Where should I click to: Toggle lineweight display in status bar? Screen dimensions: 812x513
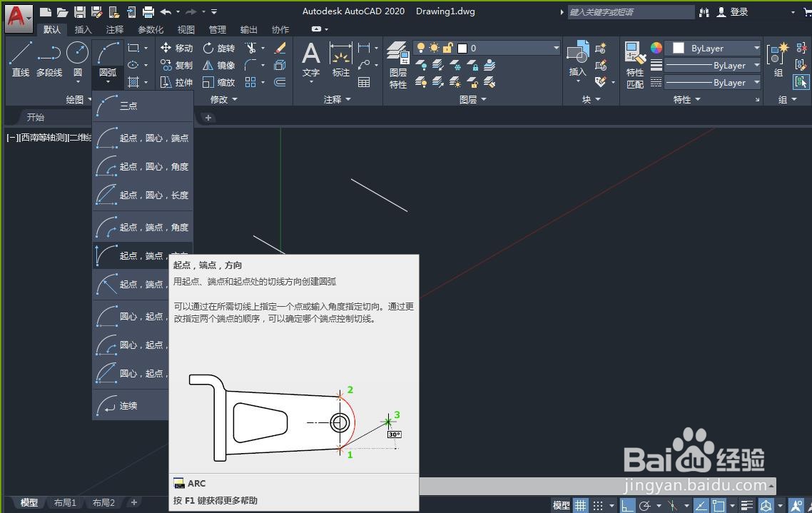point(747,505)
